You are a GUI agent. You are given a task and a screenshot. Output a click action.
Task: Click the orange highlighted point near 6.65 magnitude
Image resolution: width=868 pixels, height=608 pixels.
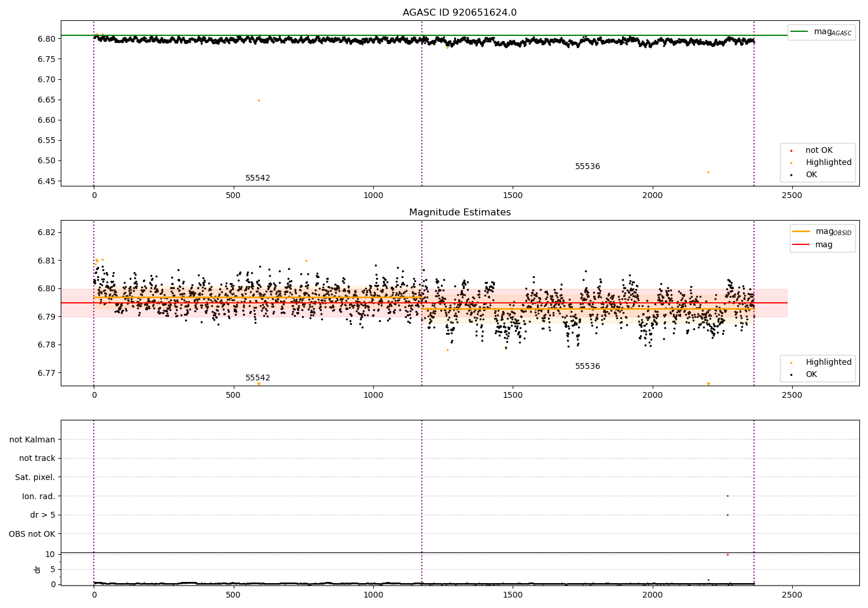[259, 100]
